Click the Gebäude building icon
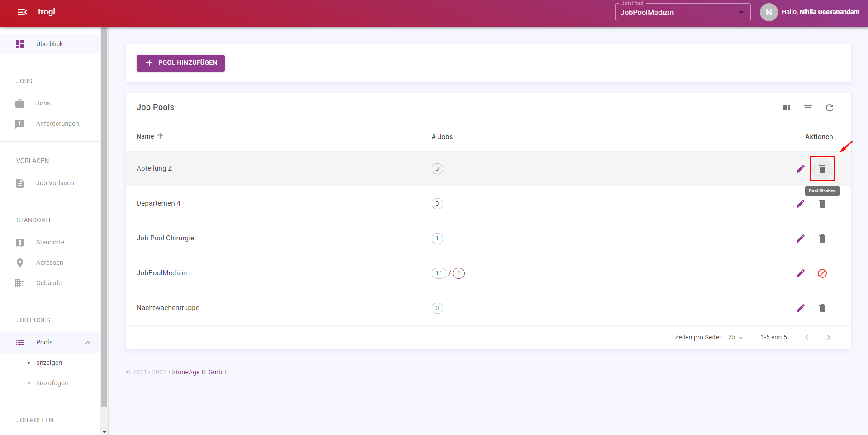The image size is (868, 435). 20,283
